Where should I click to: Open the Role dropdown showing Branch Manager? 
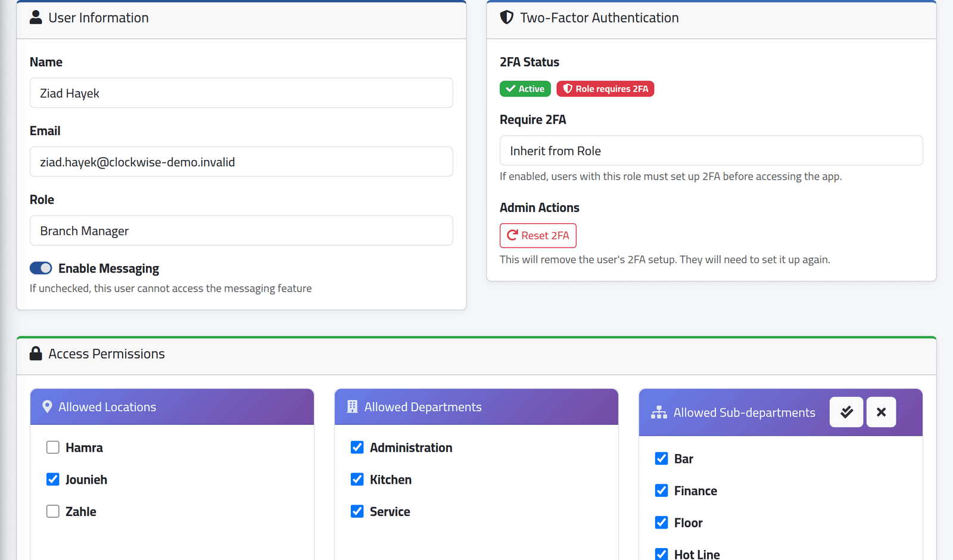point(241,230)
